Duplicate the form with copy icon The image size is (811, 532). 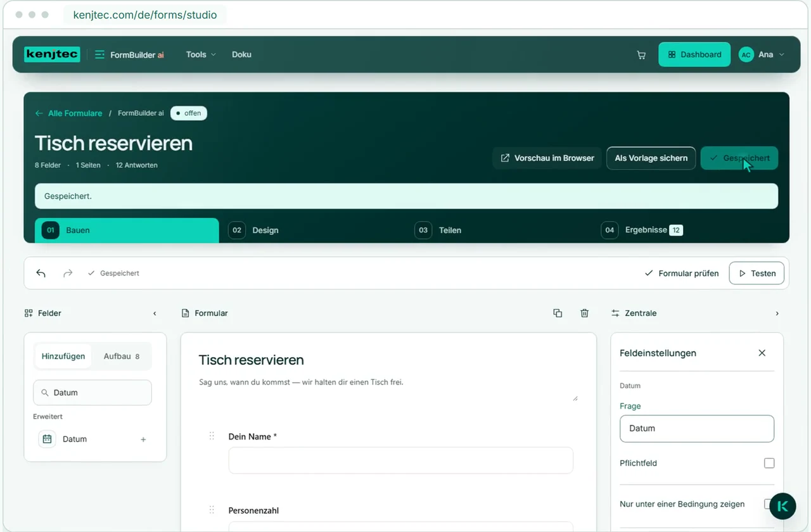tap(558, 313)
